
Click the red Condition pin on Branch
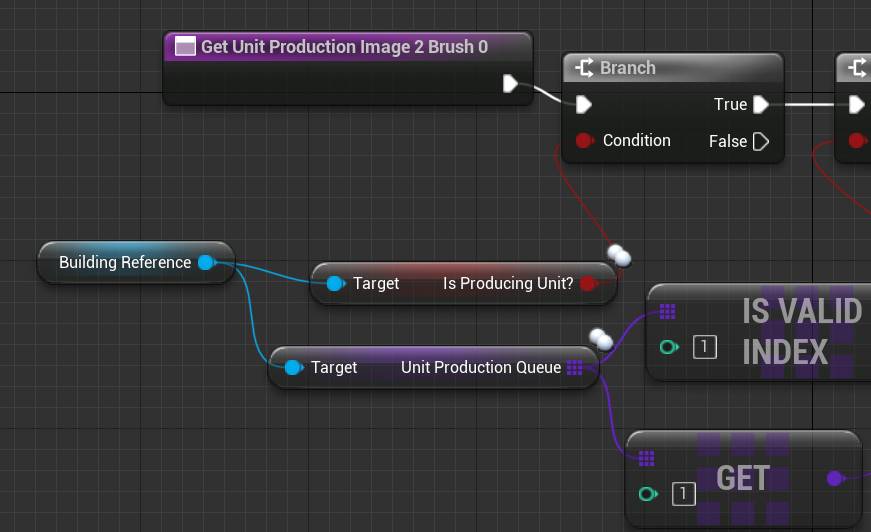[584, 140]
